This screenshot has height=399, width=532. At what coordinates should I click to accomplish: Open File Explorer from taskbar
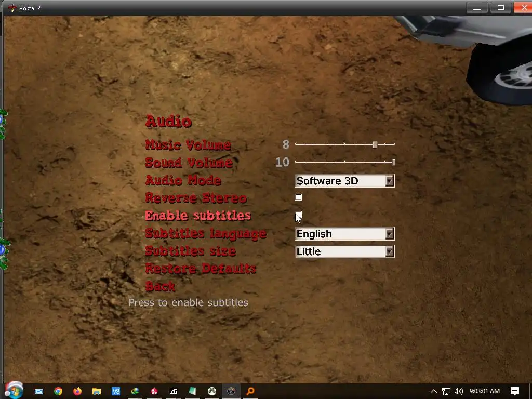click(97, 391)
